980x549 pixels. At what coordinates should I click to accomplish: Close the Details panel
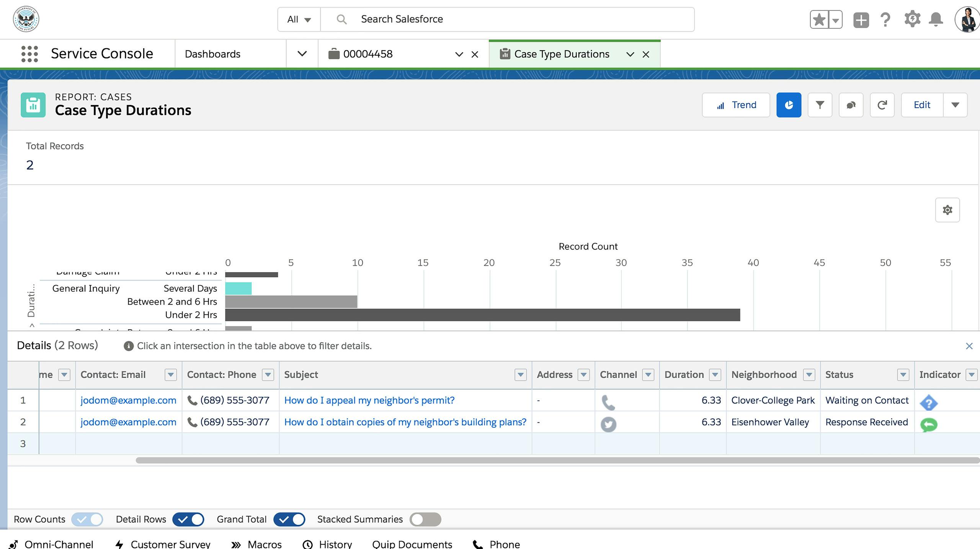point(969,346)
